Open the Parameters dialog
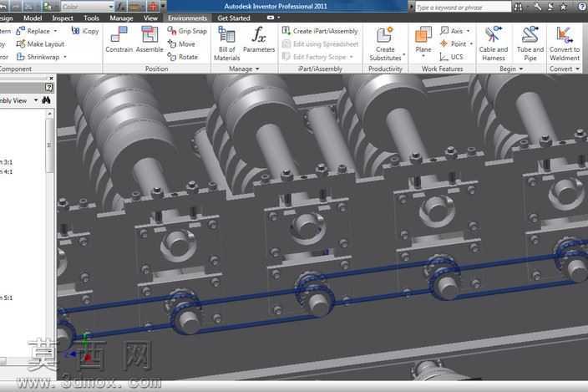This screenshot has height=392, width=588. pos(259,40)
